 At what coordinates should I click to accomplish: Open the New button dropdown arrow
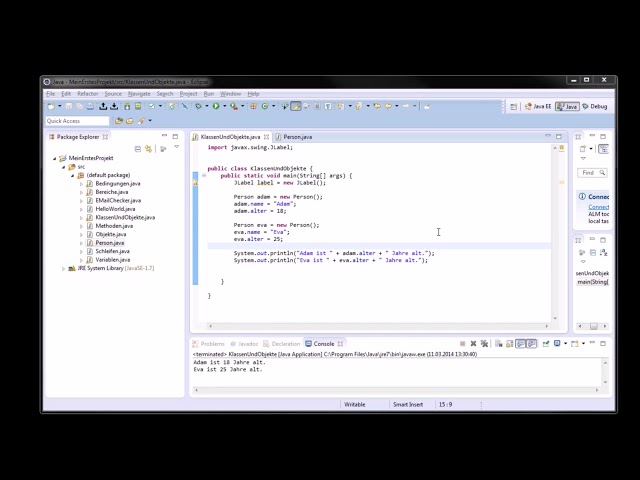[60, 106]
